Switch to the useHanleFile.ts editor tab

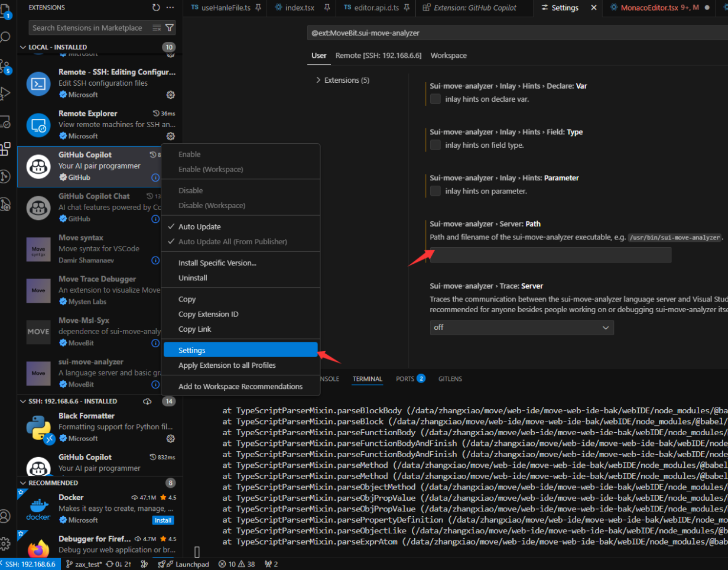click(x=225, y=8)
